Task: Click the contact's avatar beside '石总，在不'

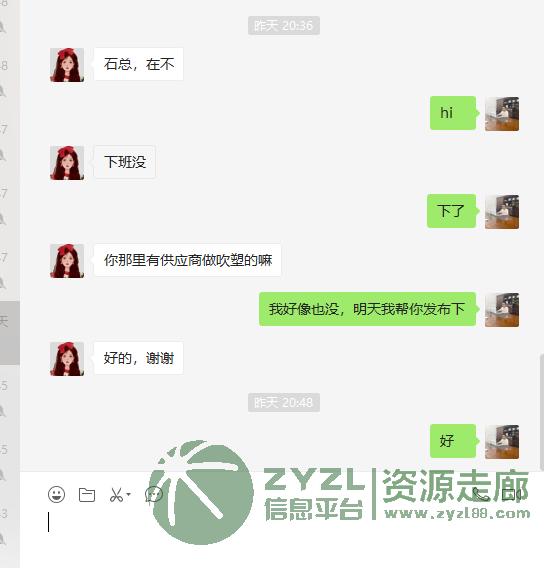Action: click(67, 65)
